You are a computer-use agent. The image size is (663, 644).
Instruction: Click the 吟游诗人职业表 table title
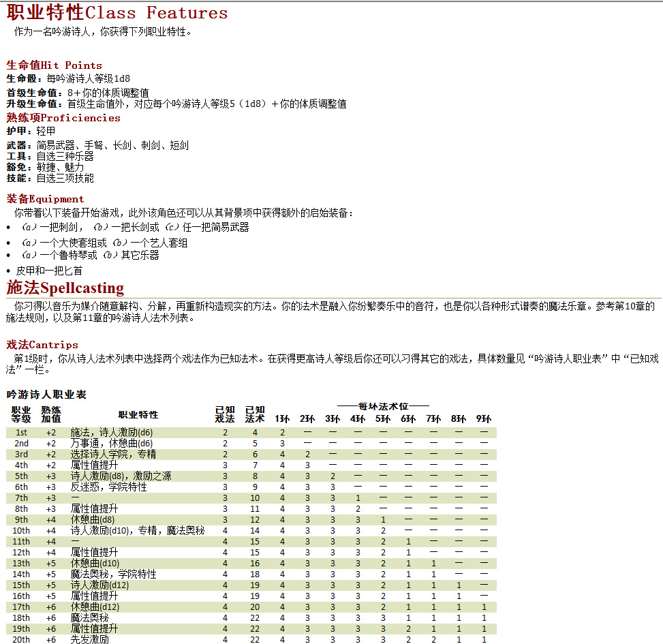pos(46,395)
